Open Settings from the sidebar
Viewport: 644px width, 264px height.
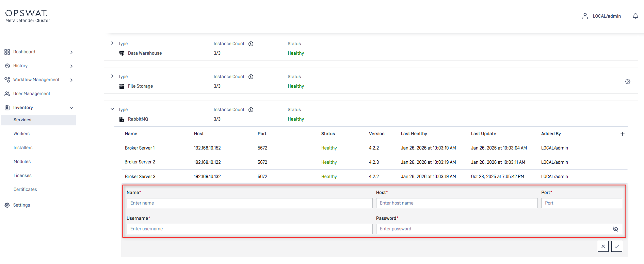tap(21, 205)
